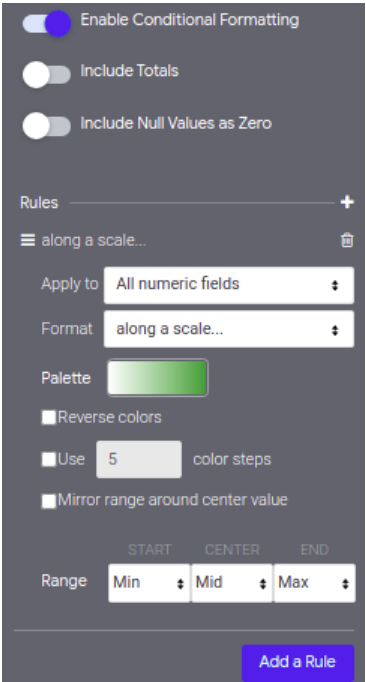
Task: Click the Min range dropdown arrows
Action: coord(180,584)
